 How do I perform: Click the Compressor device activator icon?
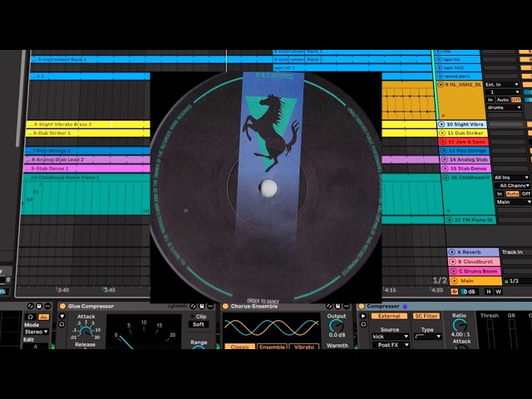pyautogui.click(x=362, y=307)
